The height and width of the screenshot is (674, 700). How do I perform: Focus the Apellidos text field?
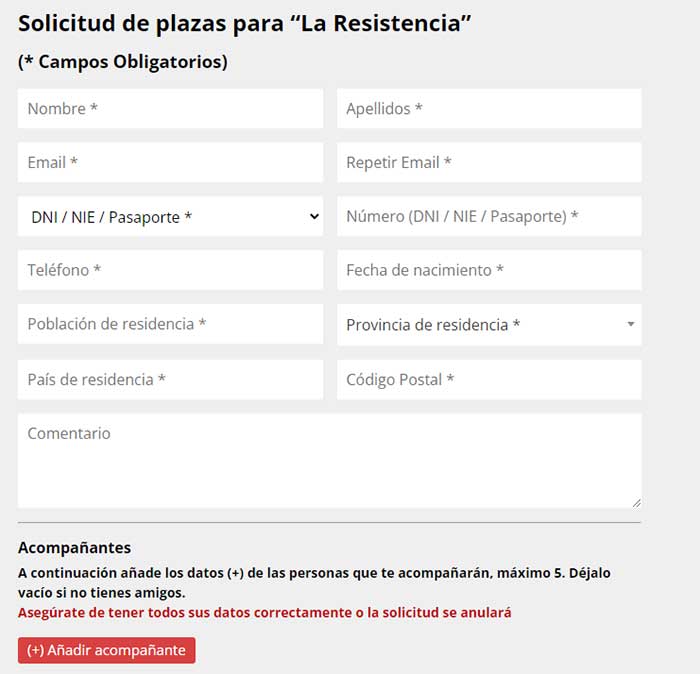[488, 109]
